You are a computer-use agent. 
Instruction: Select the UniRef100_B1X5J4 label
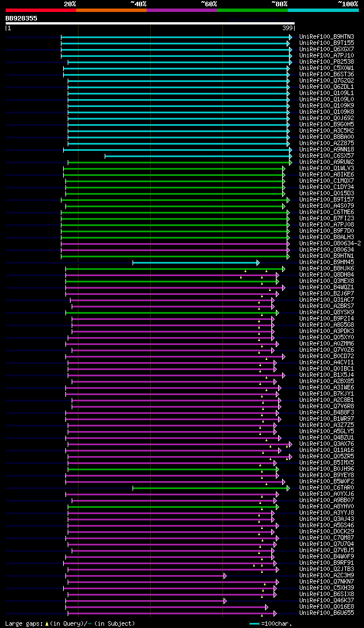(326, 375)
